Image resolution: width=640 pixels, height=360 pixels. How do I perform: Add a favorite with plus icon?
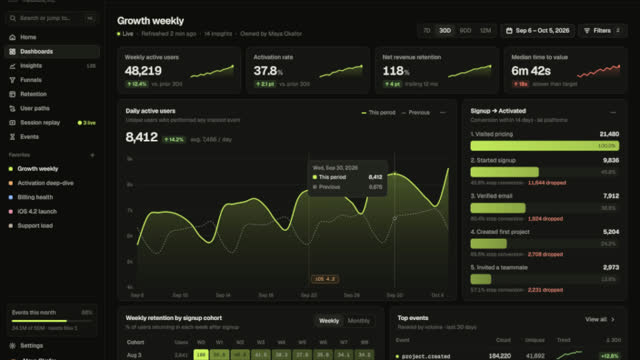[92, 155]
